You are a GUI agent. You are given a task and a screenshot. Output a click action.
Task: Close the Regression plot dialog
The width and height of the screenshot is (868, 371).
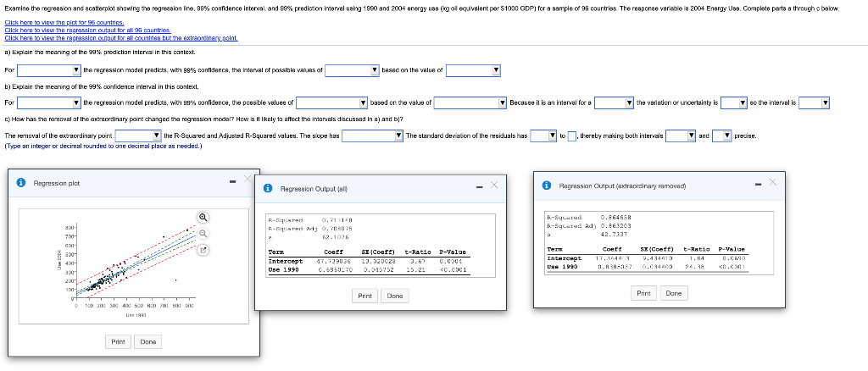(248, 179)
